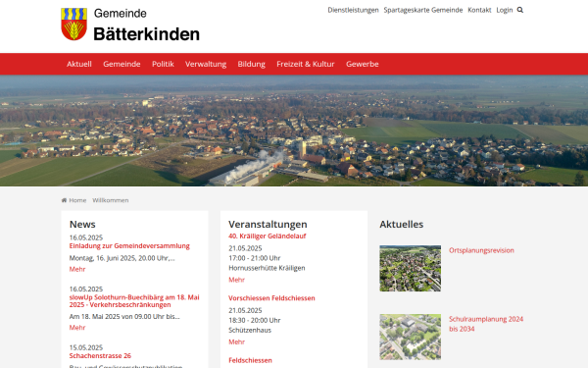Click the Veranstaltungen heading

click(x=268, y=224)
